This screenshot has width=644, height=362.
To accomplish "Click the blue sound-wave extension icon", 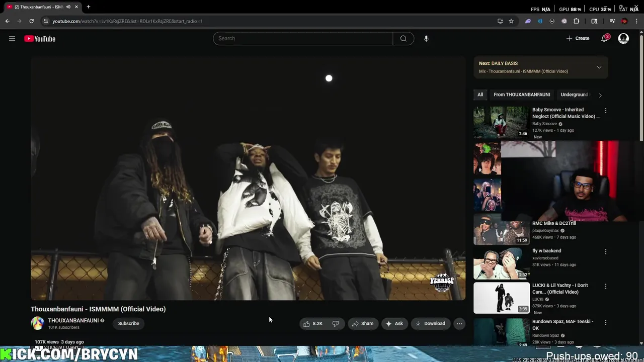I will tap(540, 21).
